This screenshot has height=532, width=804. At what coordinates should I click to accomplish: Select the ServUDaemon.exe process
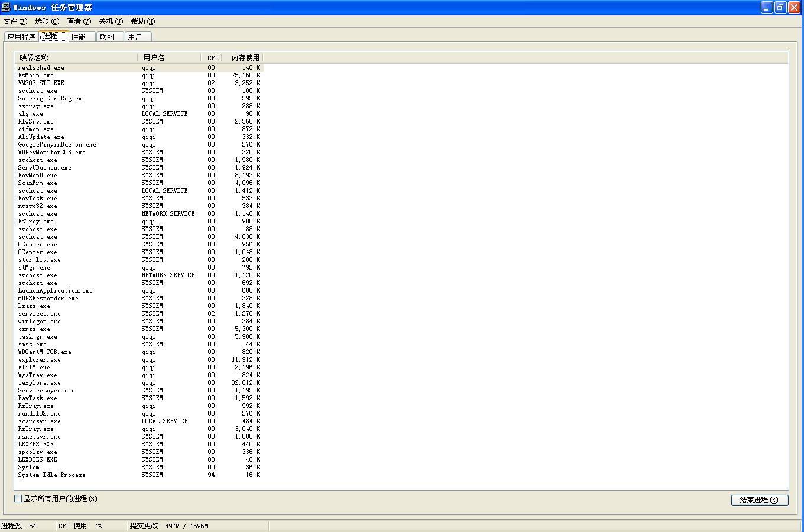139,168
